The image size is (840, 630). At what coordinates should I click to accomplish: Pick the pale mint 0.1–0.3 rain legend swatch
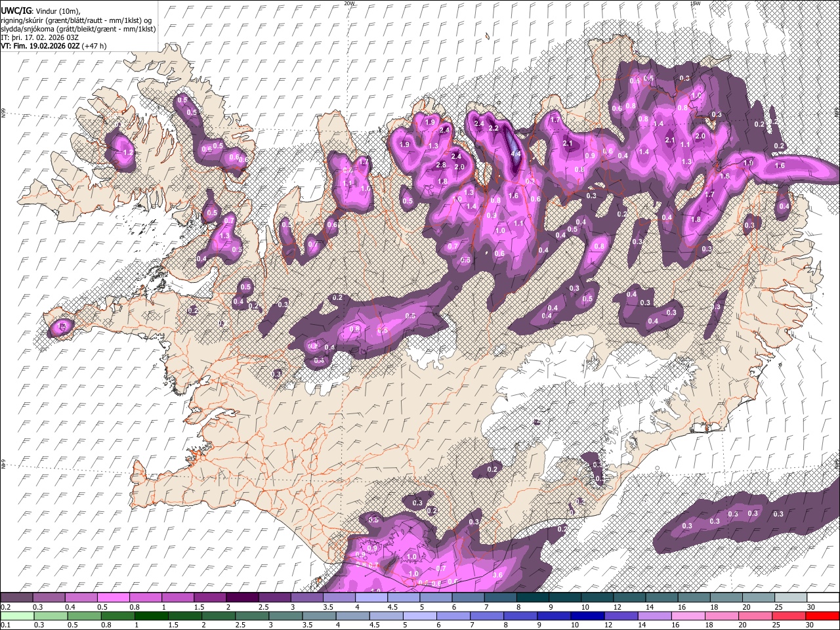(x=16, y=616)
